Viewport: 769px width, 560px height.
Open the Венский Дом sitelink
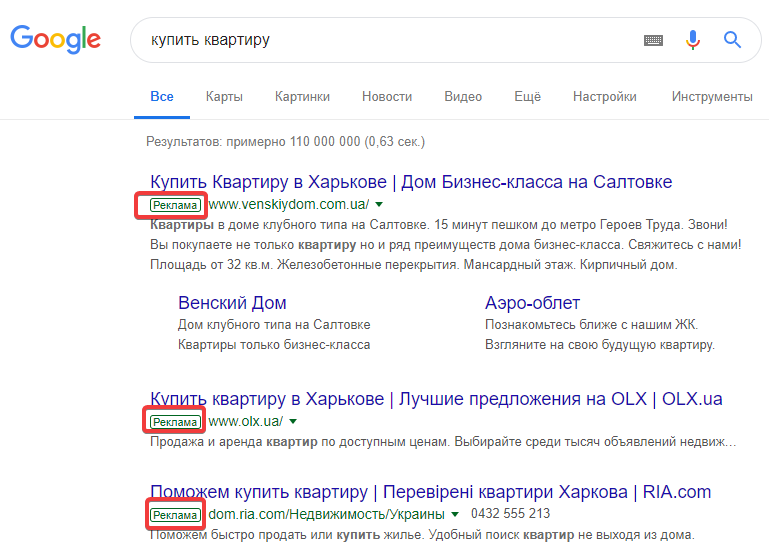tap(232, 303)
